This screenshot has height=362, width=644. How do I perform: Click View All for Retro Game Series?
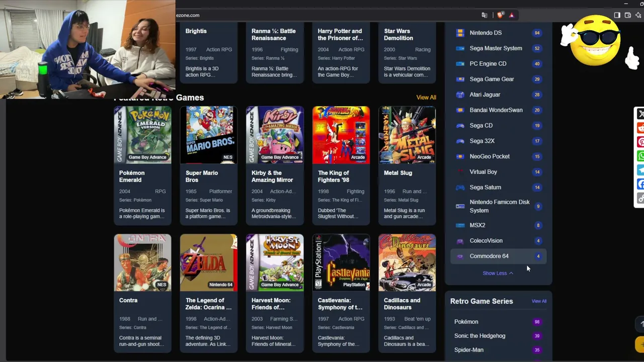click(x=539, y=301)
